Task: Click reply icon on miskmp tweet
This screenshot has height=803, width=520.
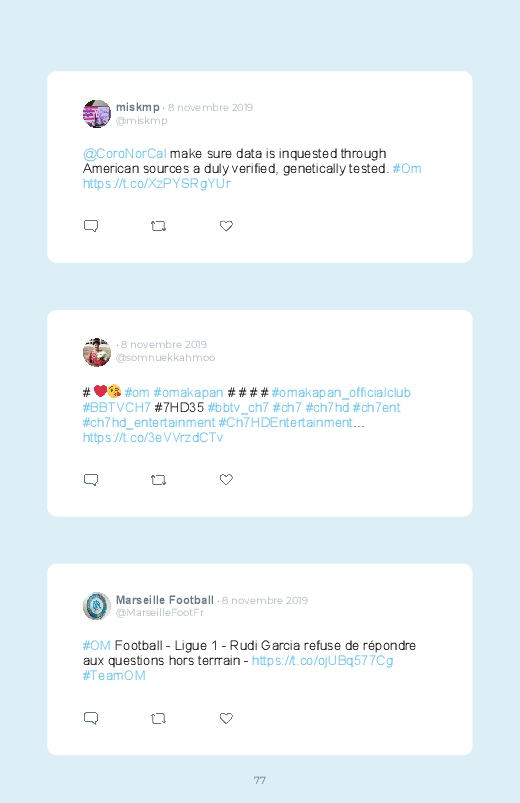Action: (91, 226)
